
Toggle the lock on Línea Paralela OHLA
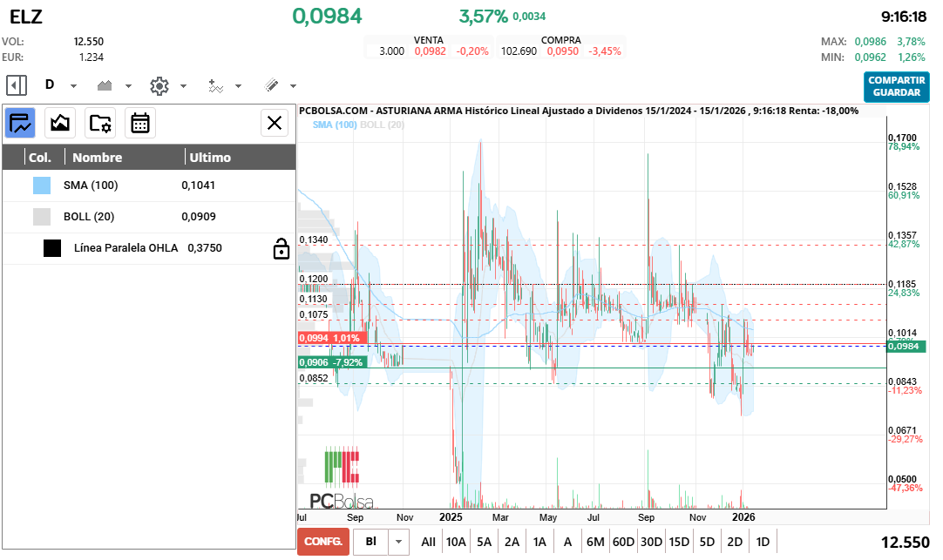pos(281,248)
